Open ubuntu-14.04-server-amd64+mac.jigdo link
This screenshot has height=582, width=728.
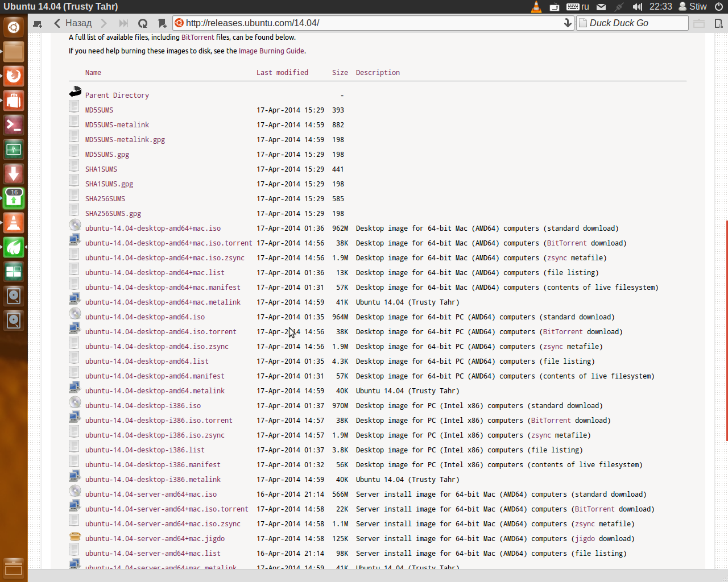point(155,539)
